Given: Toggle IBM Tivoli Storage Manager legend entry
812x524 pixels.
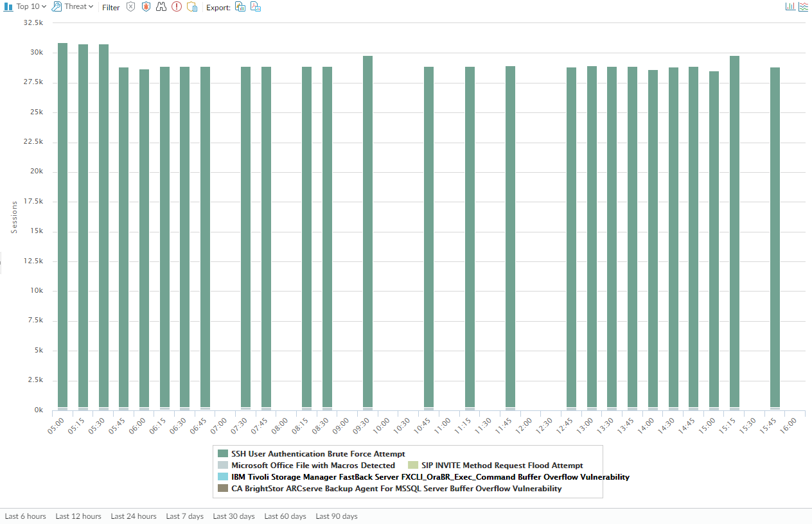Looking at the screenshot, I should point(430,477).
